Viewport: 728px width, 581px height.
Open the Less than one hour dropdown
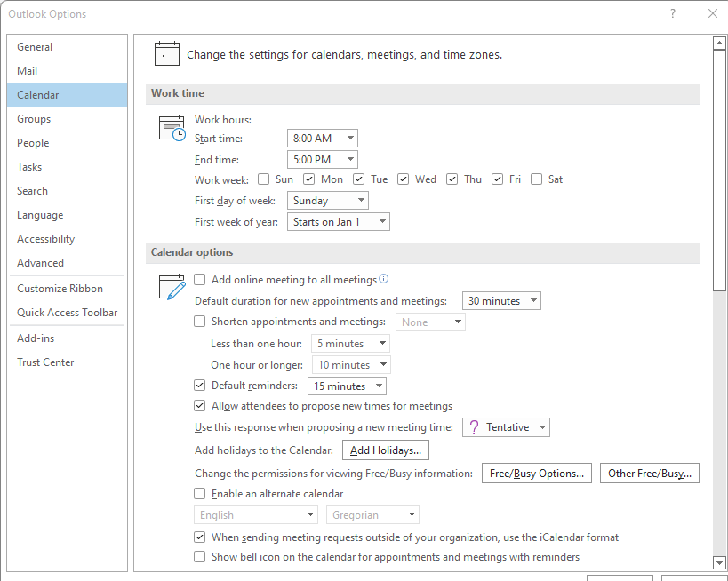[350, 344]
